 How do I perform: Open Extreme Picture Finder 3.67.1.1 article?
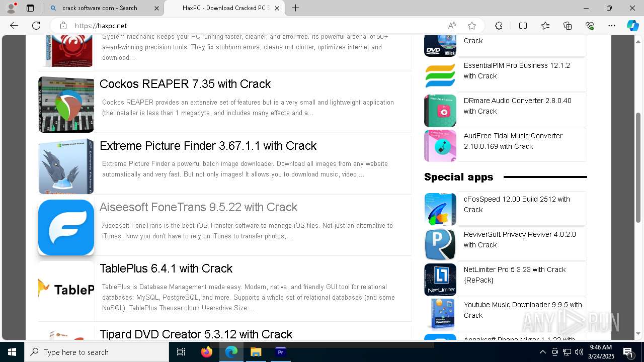(208, 146)
